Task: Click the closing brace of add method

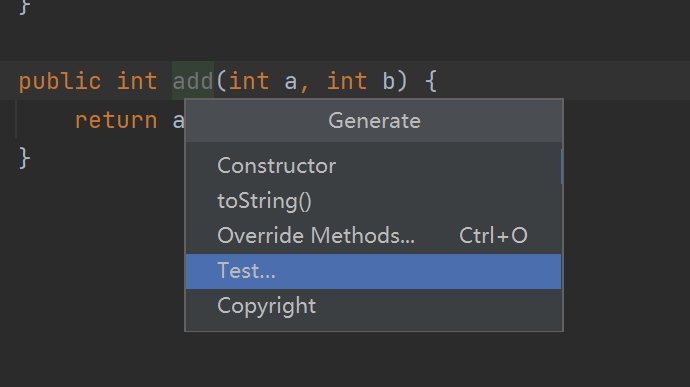Action: pos(25,158)
